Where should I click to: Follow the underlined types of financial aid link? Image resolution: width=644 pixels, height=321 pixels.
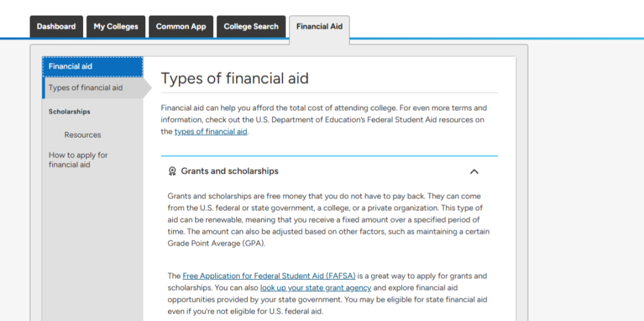tap(211, 132)
